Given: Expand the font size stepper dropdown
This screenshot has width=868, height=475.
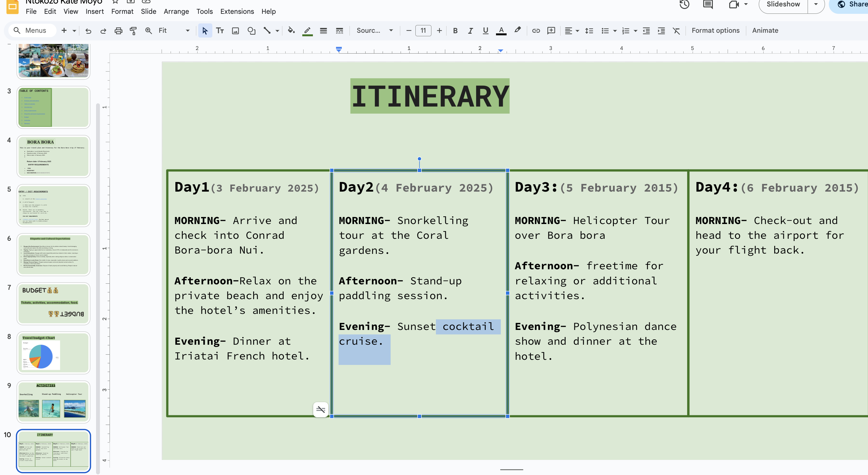Looking at the screenshot, I should pos(422,30).
